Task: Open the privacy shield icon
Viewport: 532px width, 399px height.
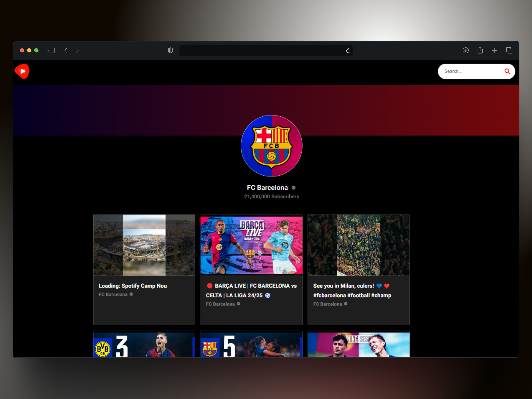Action: [x=170, y=51]
